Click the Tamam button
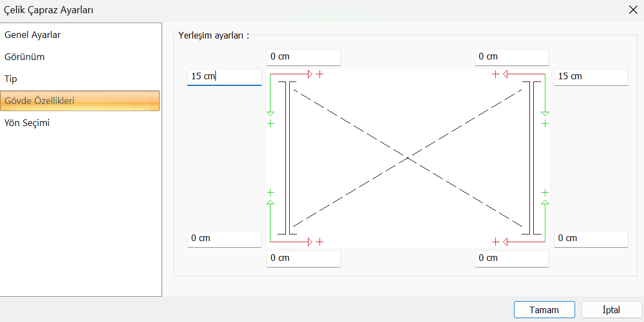The image size is (644, 322). [x=544, y=310]
